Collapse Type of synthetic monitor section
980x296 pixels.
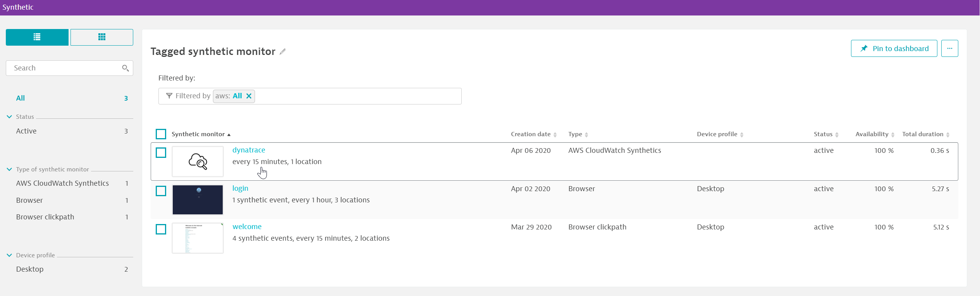pos(9,169)
